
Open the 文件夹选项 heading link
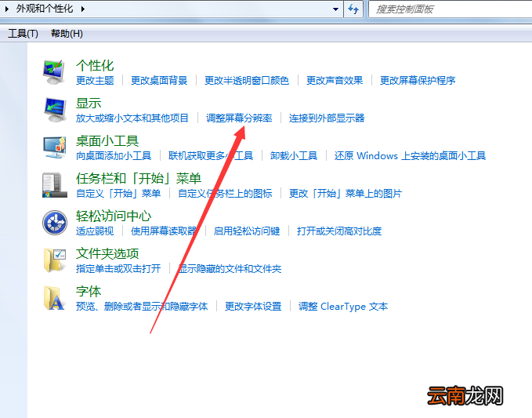[x=107, y=254]
